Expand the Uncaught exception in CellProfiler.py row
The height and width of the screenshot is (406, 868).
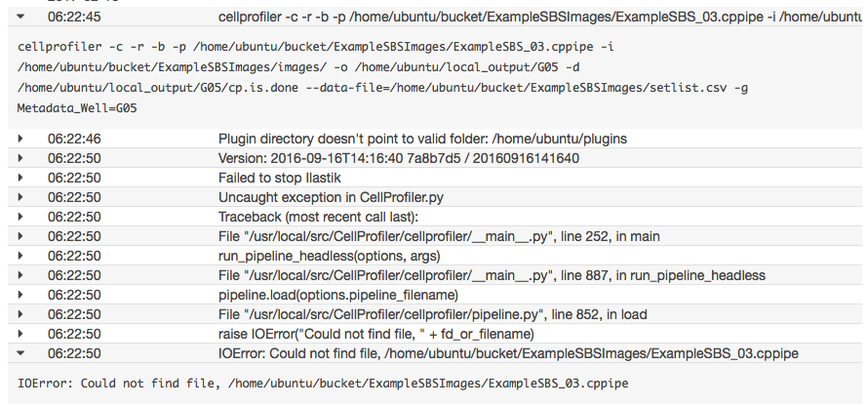tap(20, 197)
